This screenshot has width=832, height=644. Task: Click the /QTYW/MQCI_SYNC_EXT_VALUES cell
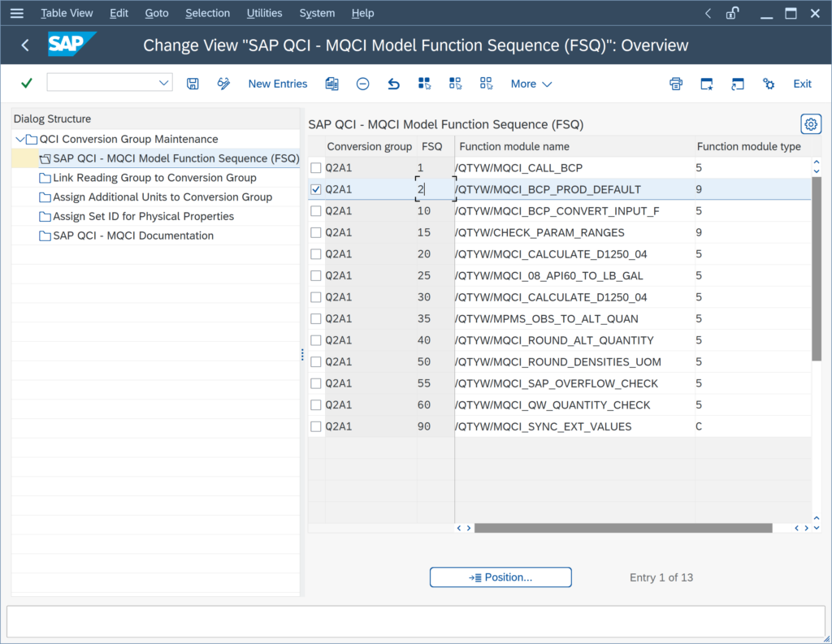pyautogui.click(x=574, y=426)
